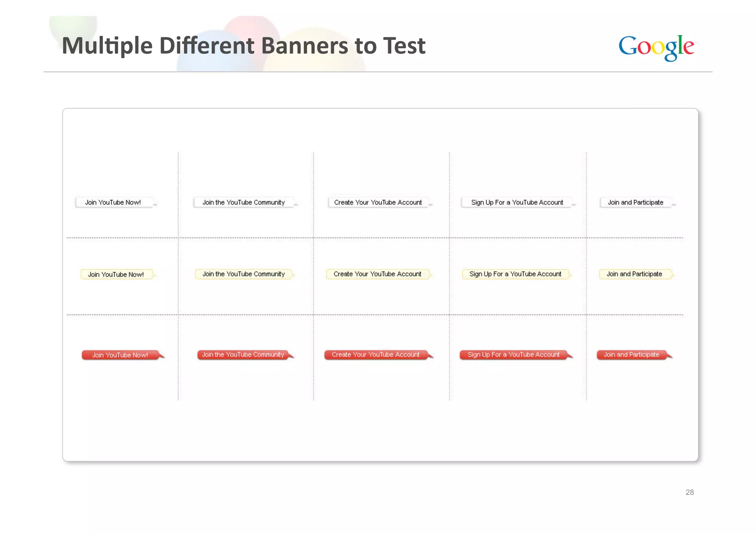Choose red "Join the YouTube Community" banner
Image resolution: width=756 pixels, height=534 pixels.
pos(245,354)
